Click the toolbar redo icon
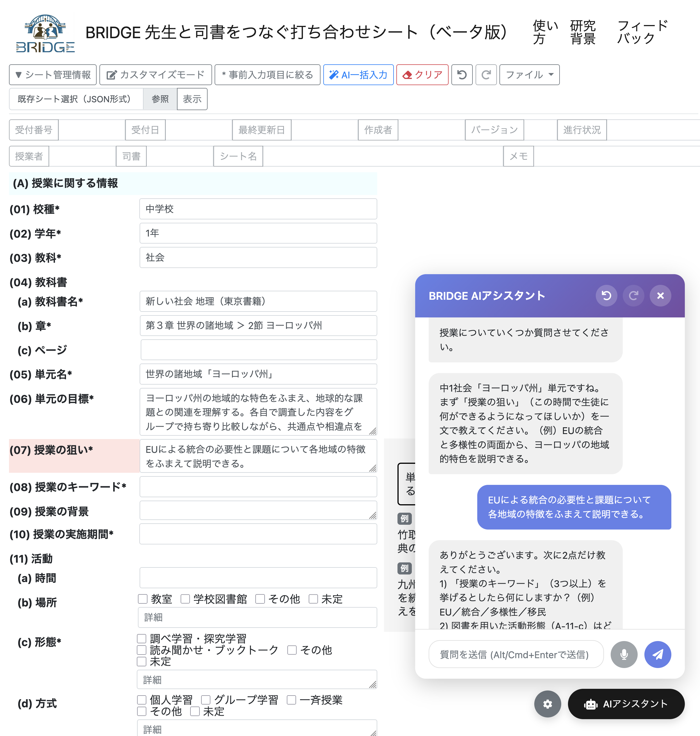The height and width of the screenshot is (736, 700). click(486, 75)
